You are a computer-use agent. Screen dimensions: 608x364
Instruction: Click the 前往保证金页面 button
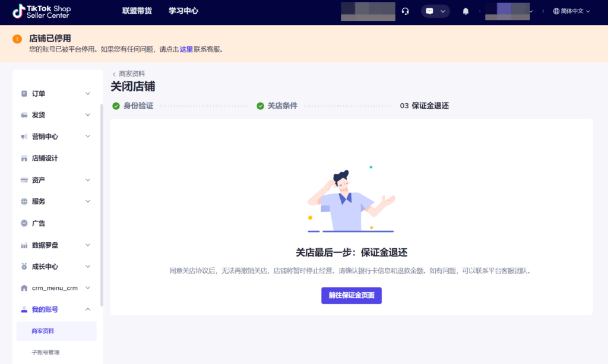(x=351, y=295)
